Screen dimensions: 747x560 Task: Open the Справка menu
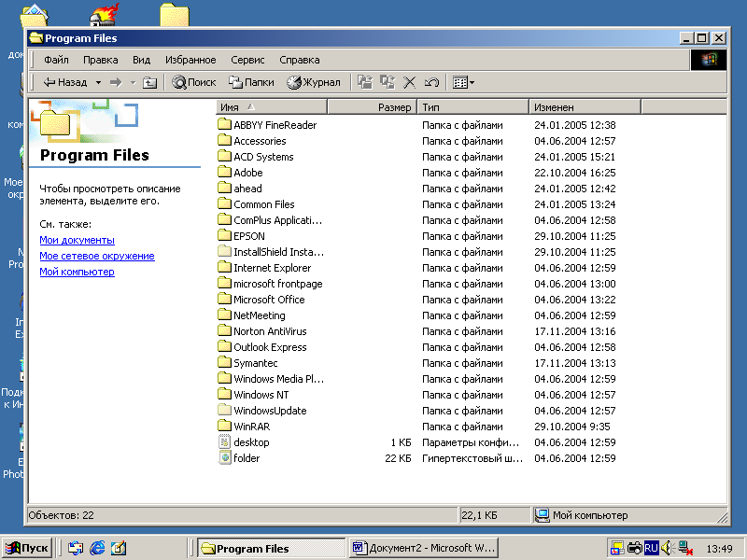(300, 60)
